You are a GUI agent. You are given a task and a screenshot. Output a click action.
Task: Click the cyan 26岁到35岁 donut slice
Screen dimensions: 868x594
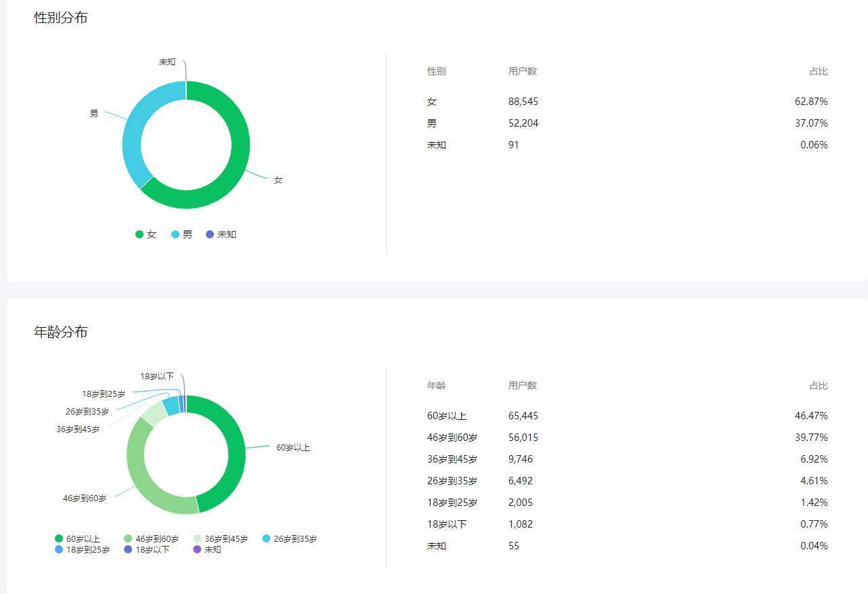171,405
